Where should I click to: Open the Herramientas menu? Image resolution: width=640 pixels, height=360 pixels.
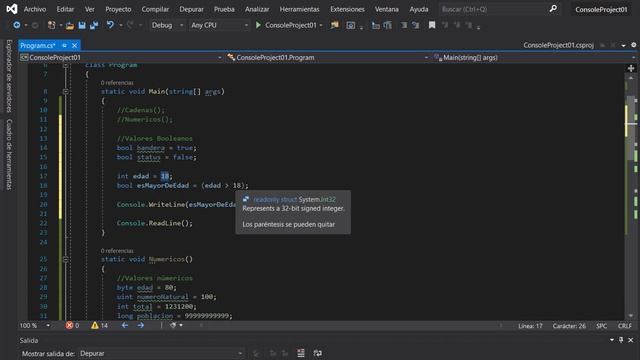pyautogui.click(x=299, y=9)
